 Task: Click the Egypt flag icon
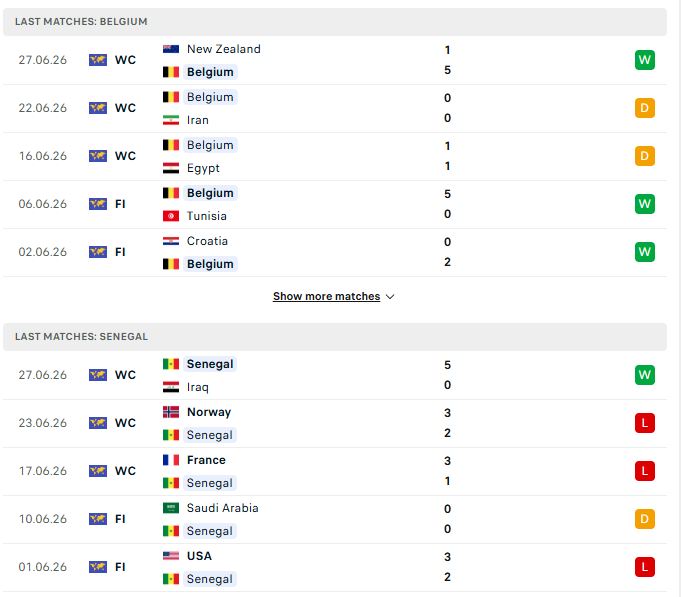(171, 168)
